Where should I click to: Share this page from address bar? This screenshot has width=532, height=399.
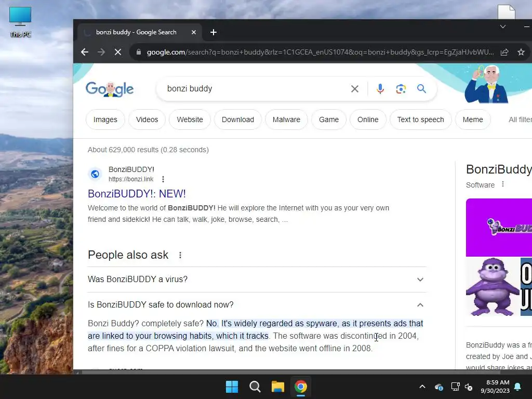click(x=504, y=52)
